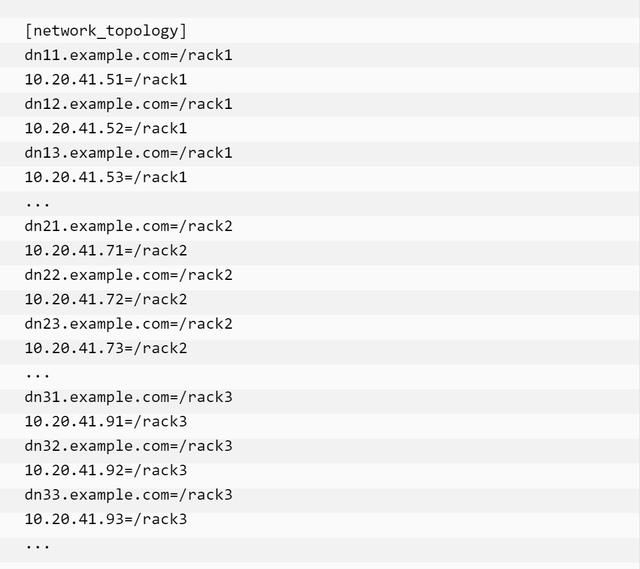
Task: Place cursor on 10.20.41.52=/rack1 line
Action: click(x=106, y=129)
